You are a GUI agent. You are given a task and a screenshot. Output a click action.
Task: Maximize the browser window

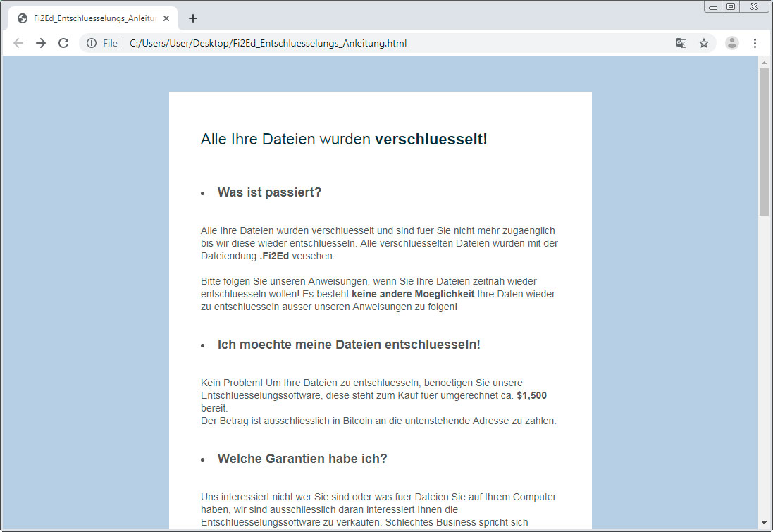pyautogui.click(x=731, y=7)
